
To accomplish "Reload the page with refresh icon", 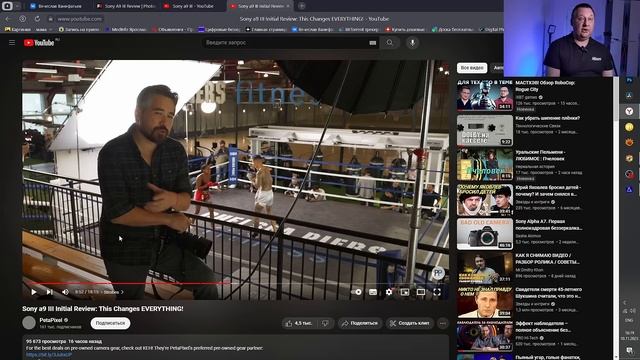I will pos(37,19).
